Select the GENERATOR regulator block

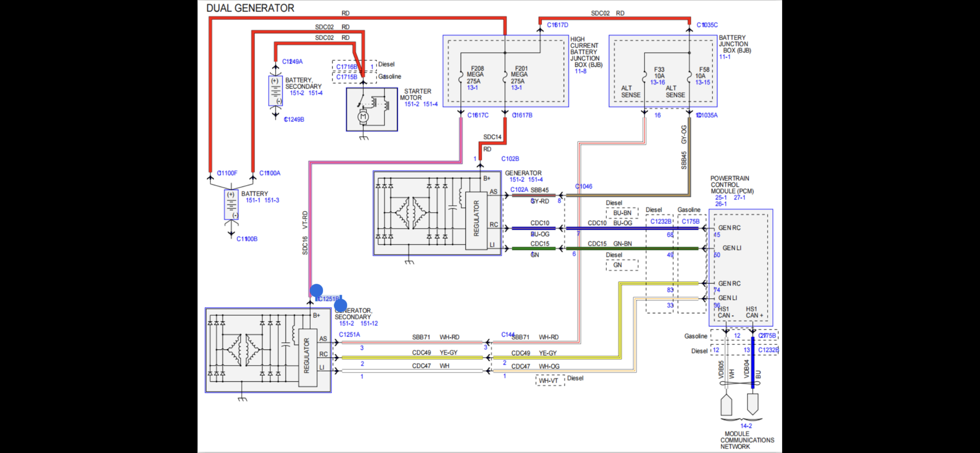pyautogui.click(x=476, y=221)
